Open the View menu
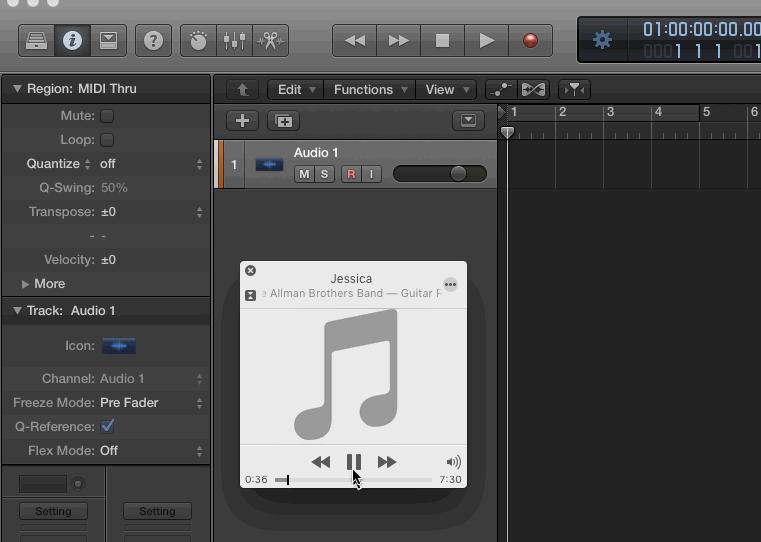 pos(446,90)
